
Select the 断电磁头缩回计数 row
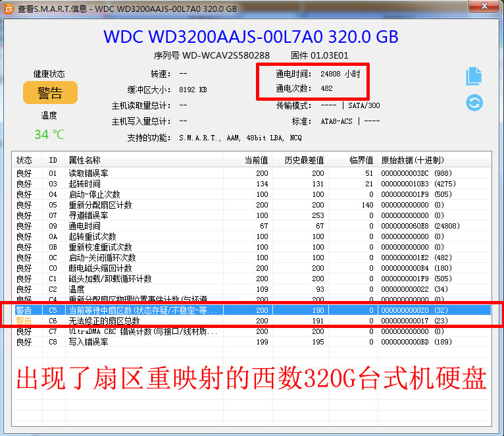pyautogui.click(x=251, y=268)
